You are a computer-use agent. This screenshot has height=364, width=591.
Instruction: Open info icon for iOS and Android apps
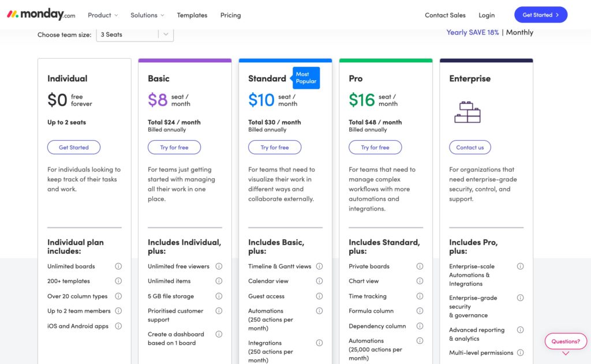[x=118, y=326]
